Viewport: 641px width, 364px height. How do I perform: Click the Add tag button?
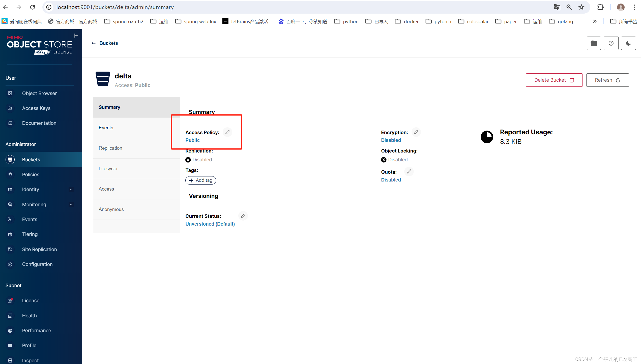point(200,180)
